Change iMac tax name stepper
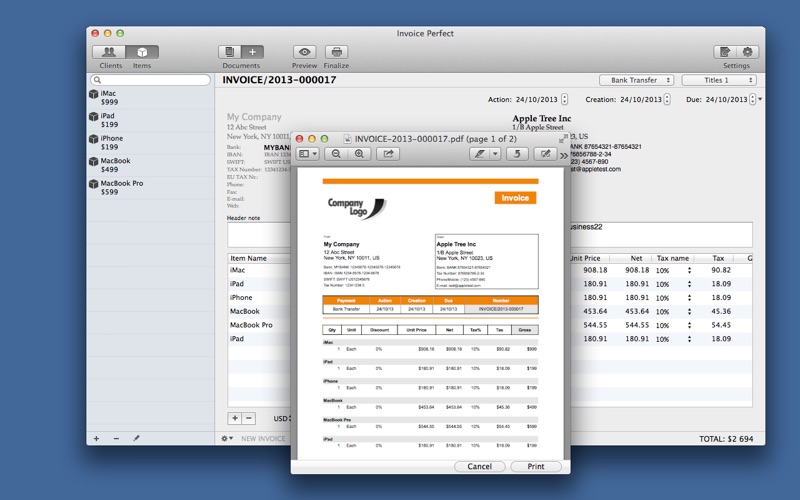 coord(689,270)
